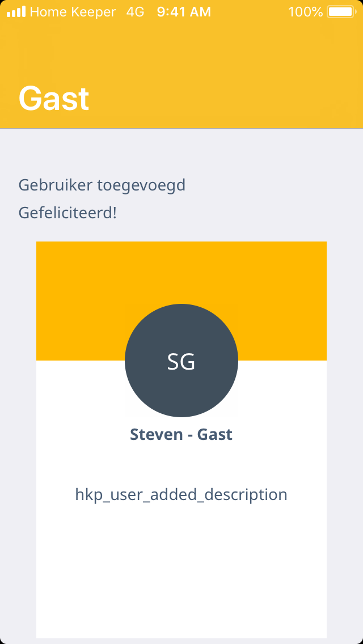
Task: Tap blank white area below description text
Action: (181, 573)
